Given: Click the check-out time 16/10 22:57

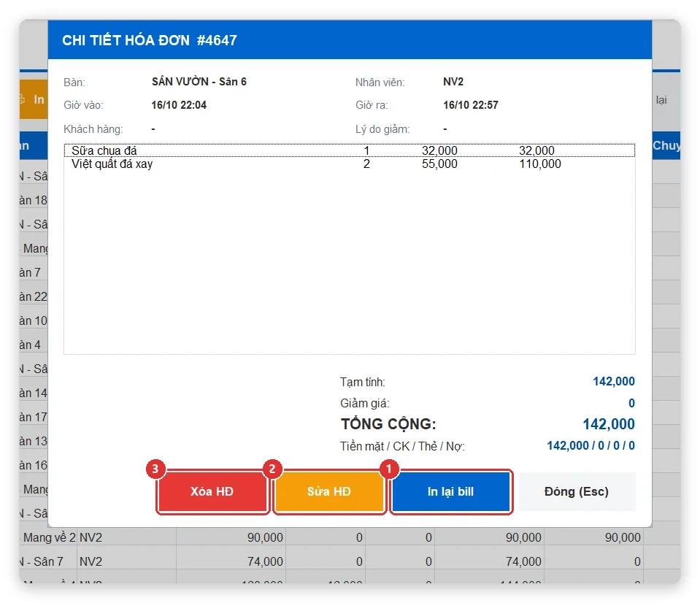Looking at the screenshot, I should (x=471, y=105).
